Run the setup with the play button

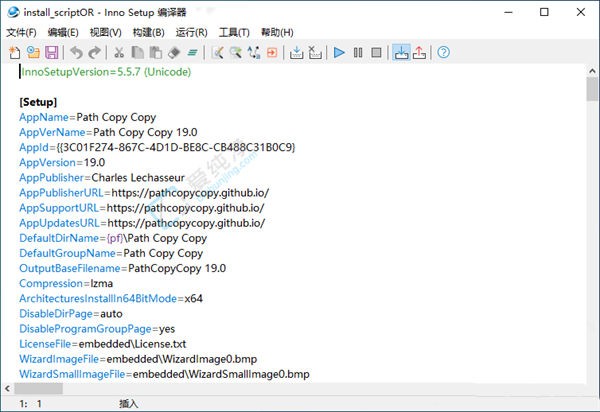(339, 52)
